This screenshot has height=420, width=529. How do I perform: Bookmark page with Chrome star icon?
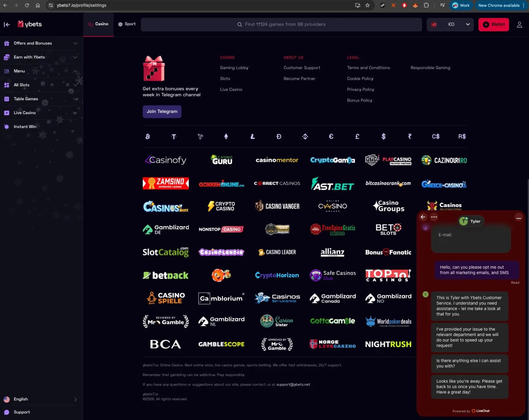click(x=367, y=5)
